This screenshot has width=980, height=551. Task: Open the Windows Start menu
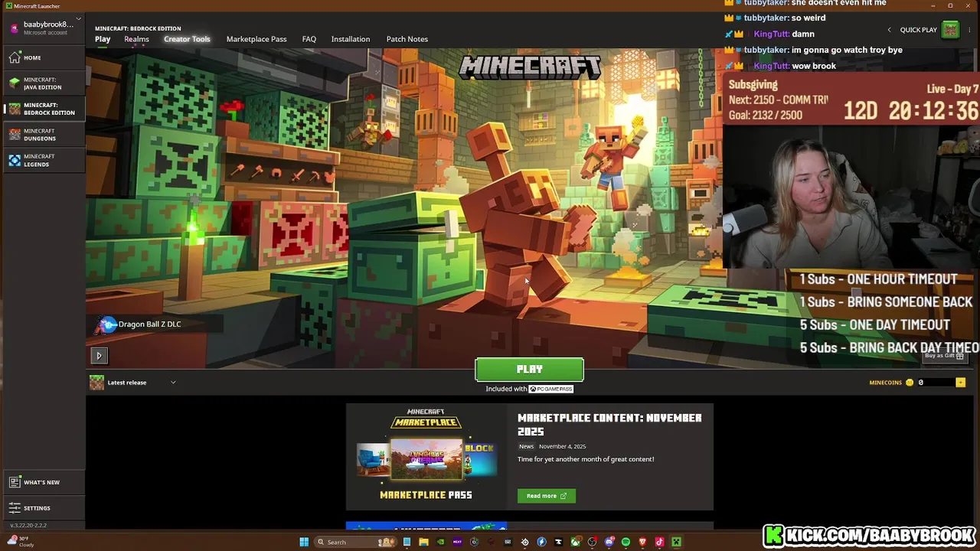(304, 542)
